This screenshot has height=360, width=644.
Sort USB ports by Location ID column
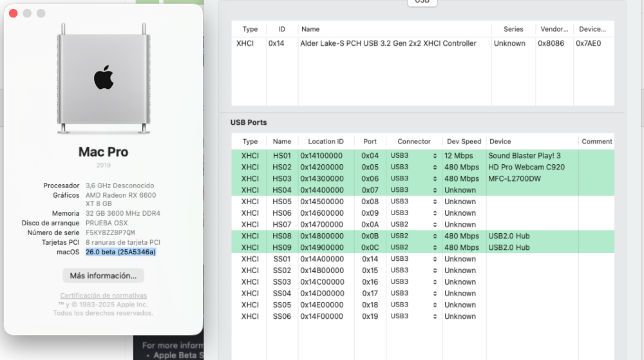click(x=326, y=141)
